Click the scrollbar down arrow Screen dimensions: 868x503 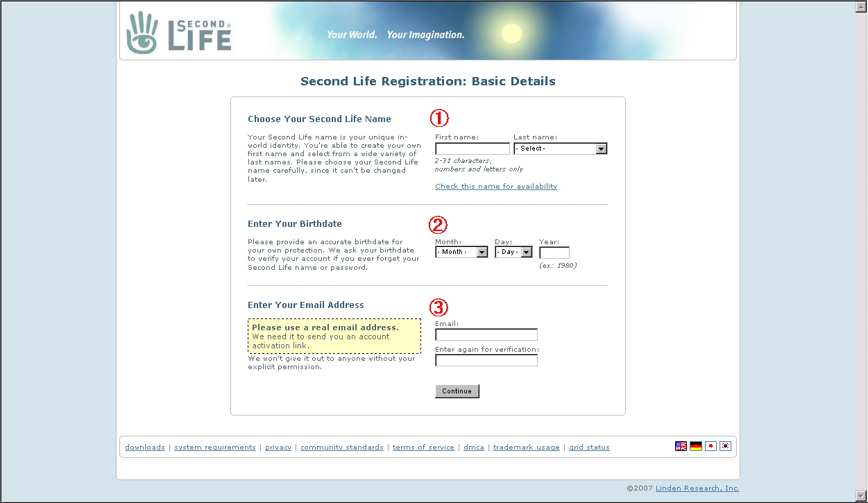[x=862, y=495]
